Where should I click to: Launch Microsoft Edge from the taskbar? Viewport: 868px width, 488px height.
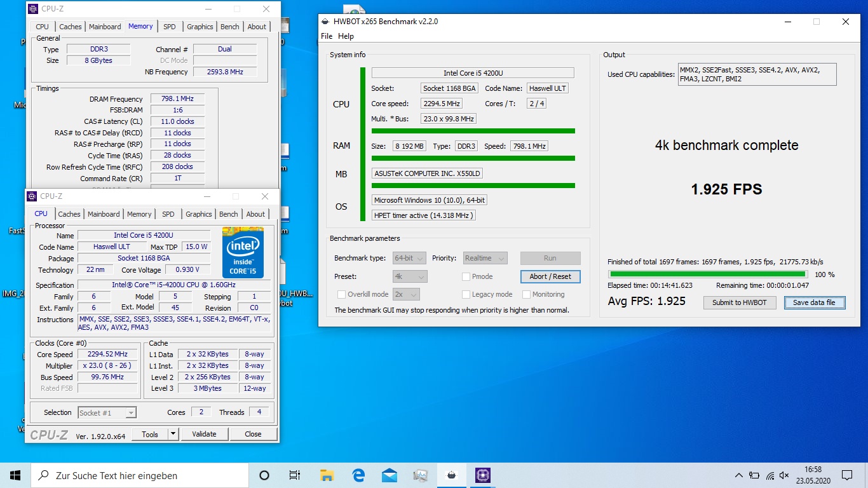click(x=358, y=475)
